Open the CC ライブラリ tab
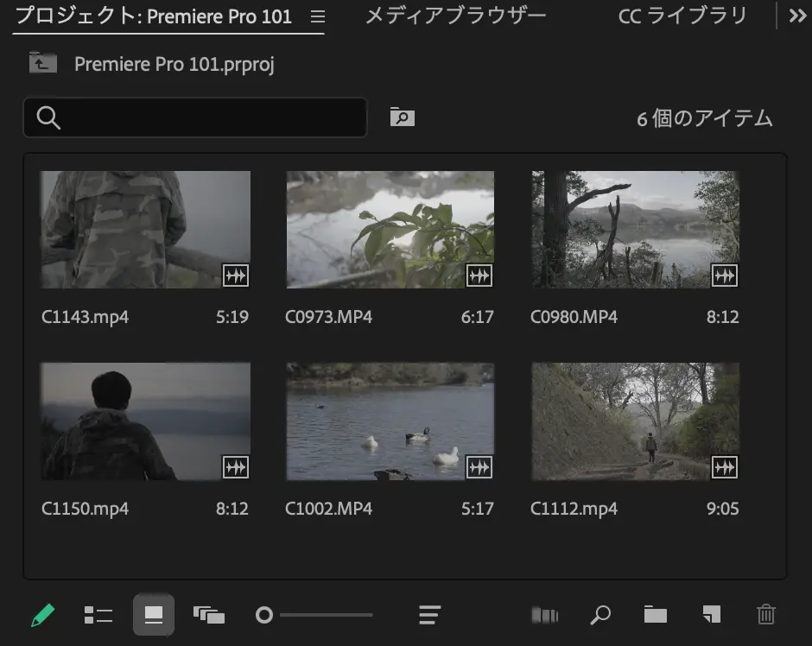Screen dimensions: 812x646 tap(682, 16)
